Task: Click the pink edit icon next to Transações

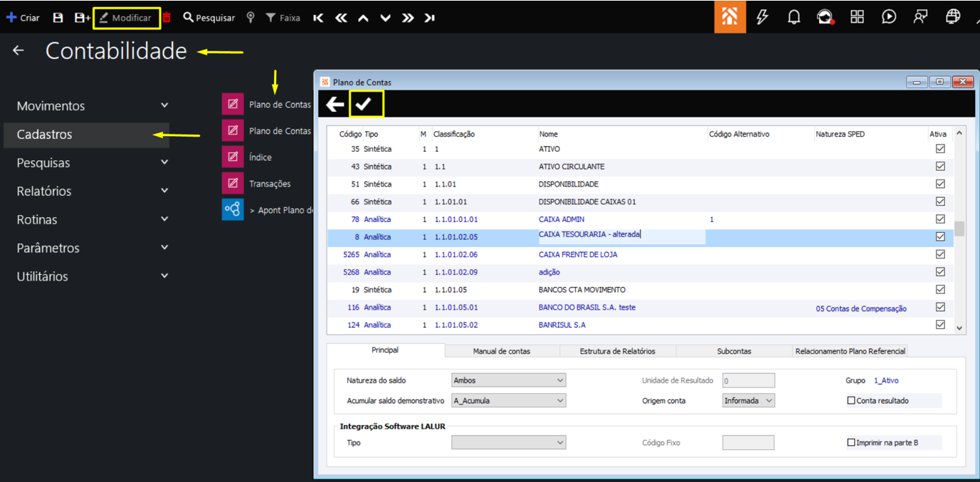Action: coord(233,184)
